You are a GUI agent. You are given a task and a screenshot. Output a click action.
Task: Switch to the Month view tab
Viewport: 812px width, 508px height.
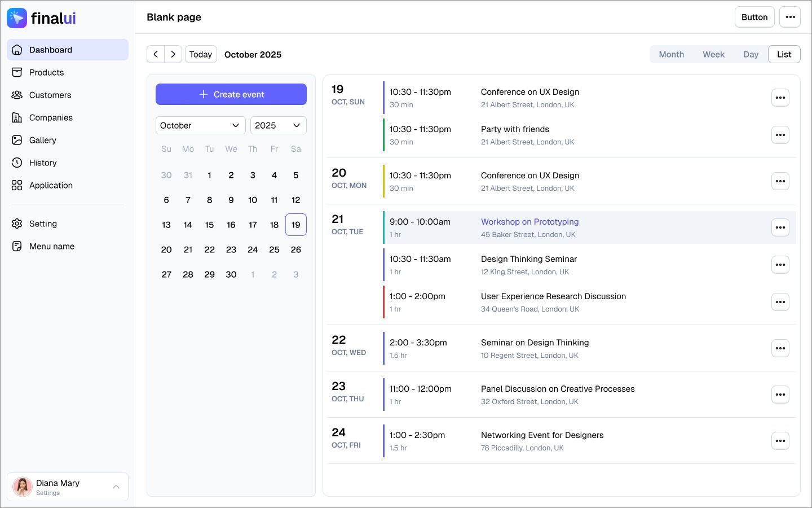click(x=671, y=54)
